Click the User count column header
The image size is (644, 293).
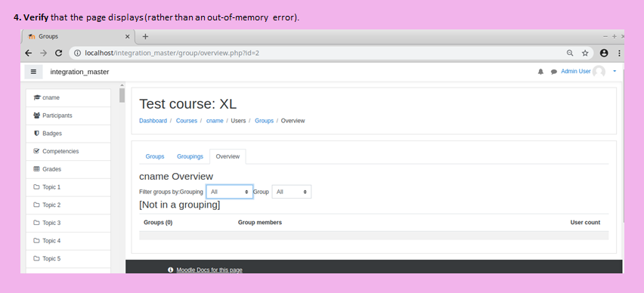[x=585, y=223]
